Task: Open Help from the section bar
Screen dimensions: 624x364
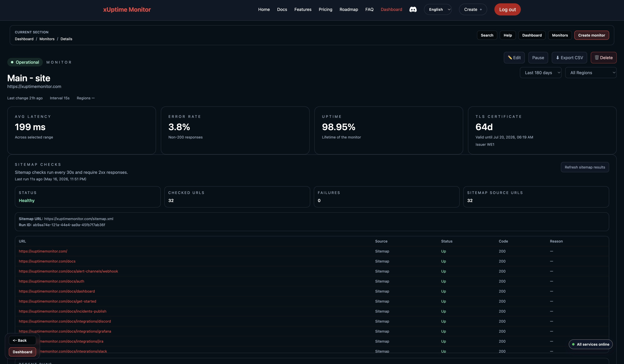Action: point(508,35)
